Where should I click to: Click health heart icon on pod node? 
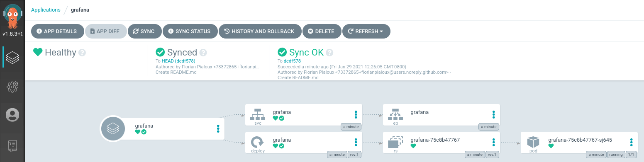pyautogui.click(x=551, y=146)
